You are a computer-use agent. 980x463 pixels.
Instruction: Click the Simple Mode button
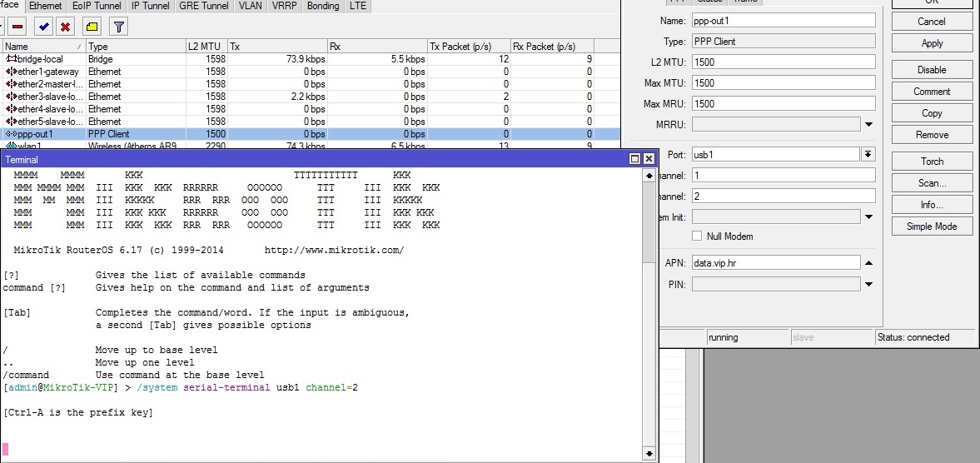932,227
